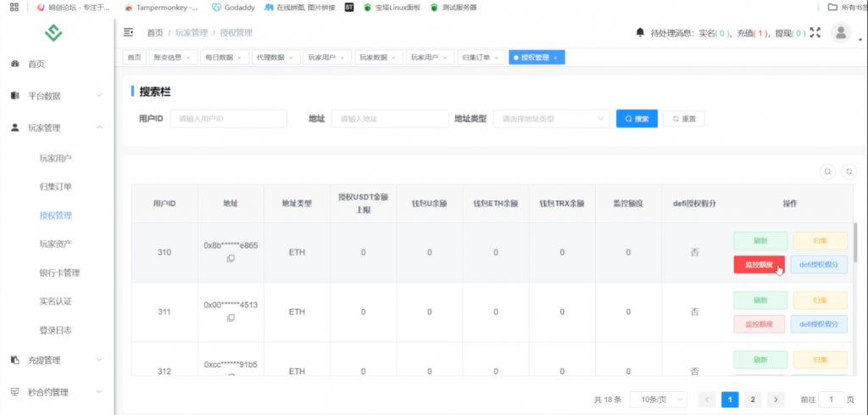The width and height of the screenshot is (868, 415).
Task: Focus the 用户ID input field
Action: (x=229, y=119)
